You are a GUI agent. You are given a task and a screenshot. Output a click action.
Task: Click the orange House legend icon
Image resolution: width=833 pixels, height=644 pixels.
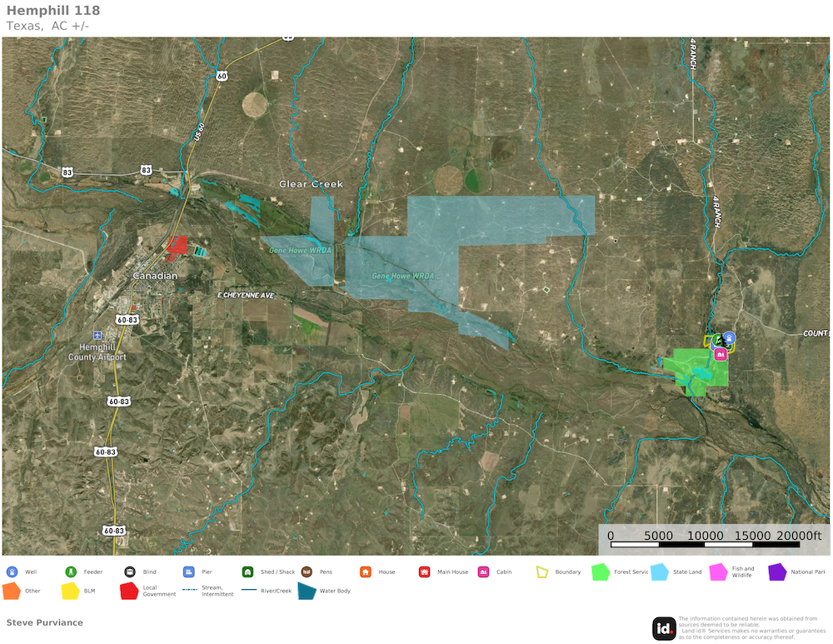tap(365, 572)
